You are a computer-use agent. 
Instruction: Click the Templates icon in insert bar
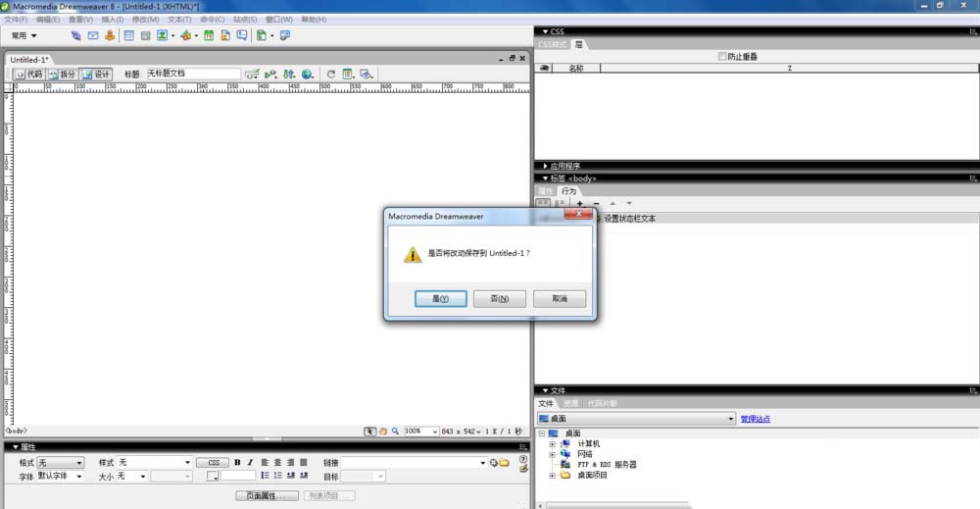(x=262, y=35)
